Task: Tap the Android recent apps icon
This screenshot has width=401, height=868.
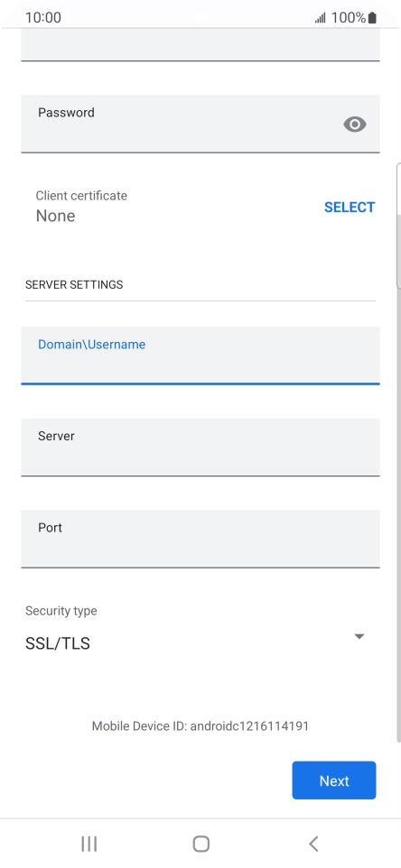Action: [89, 844]
